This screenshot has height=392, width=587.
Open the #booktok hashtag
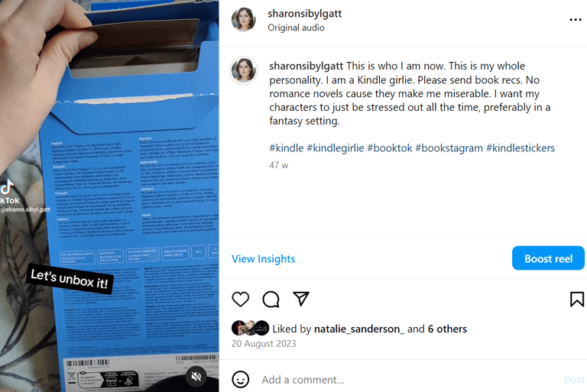pos(390,148)
